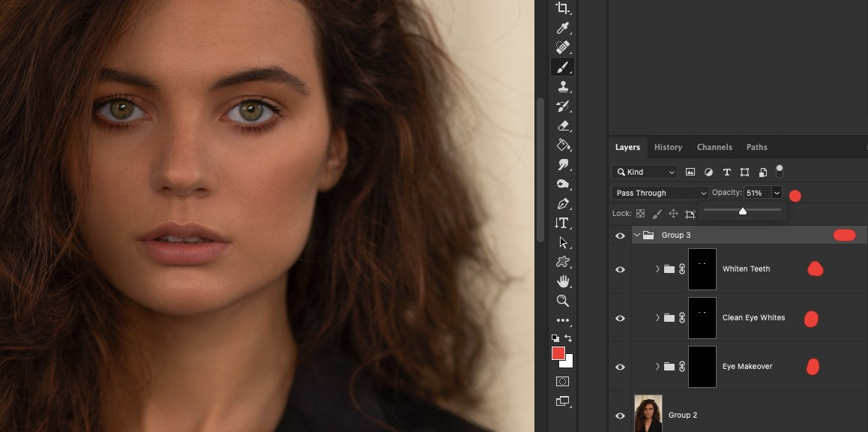Collapse the Group 3 folder
Image resolution: width=868 pixels, height=432 pixels.
(636, 235)
